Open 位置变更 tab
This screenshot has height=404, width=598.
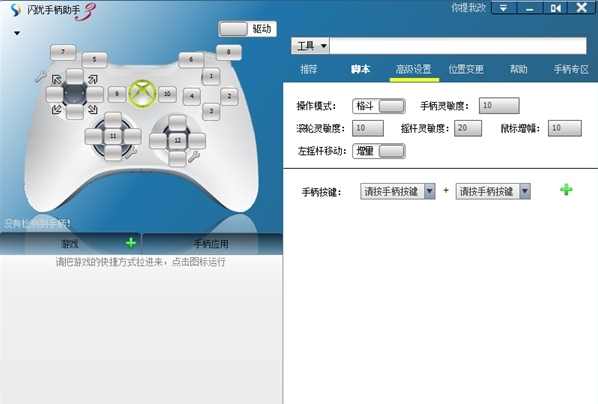(466, 69)
